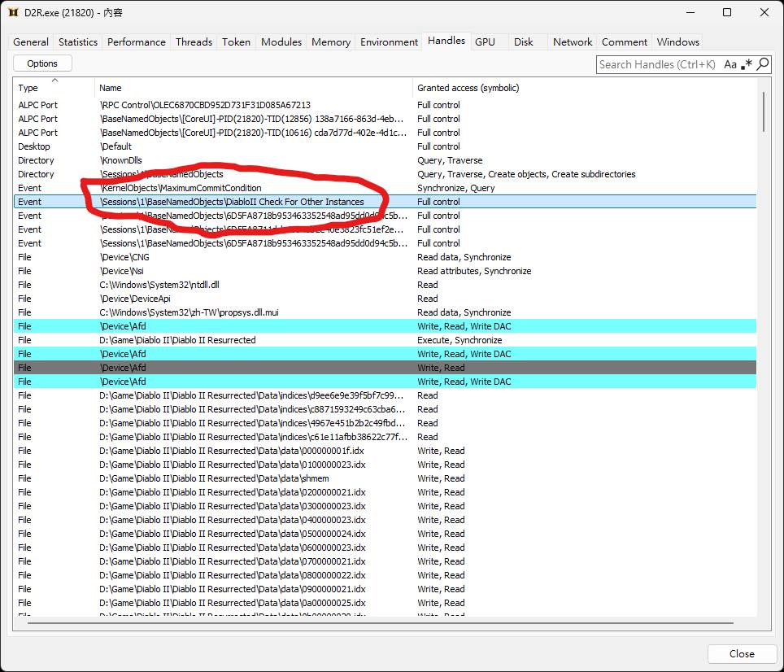Switch to the Comment tab

coord(625,42)
